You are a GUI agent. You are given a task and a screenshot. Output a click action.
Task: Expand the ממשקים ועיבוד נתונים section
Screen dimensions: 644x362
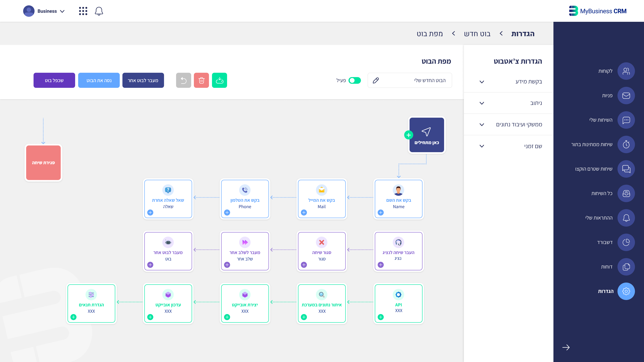pyautogui.click(x=482, y=124)
